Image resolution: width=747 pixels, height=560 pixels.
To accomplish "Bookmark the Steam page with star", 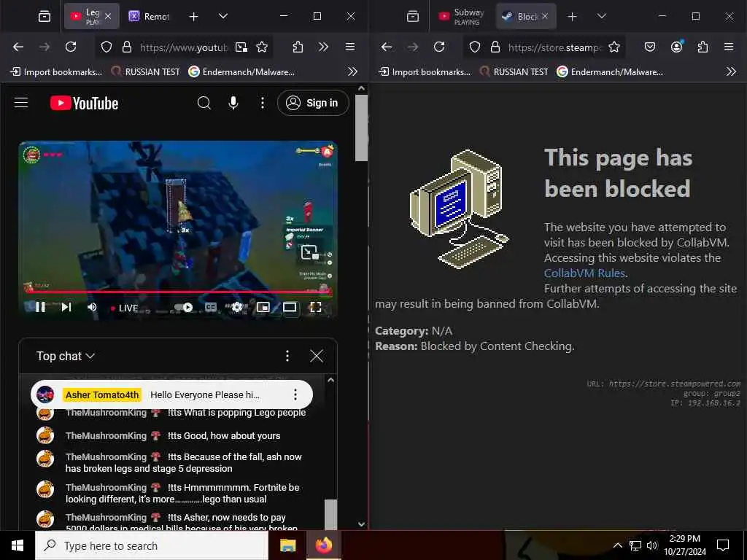I will [614, 47].
